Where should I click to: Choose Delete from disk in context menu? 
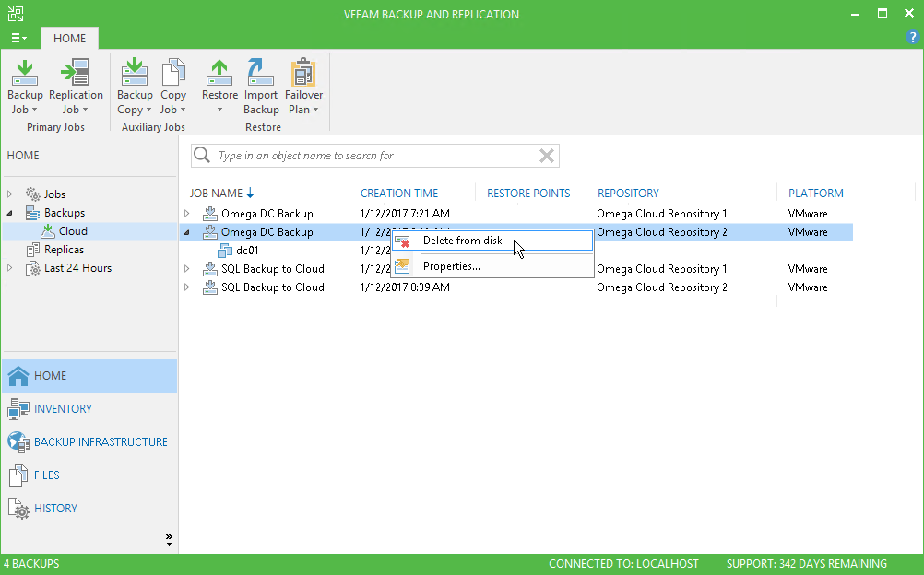[x=492, y=241]
